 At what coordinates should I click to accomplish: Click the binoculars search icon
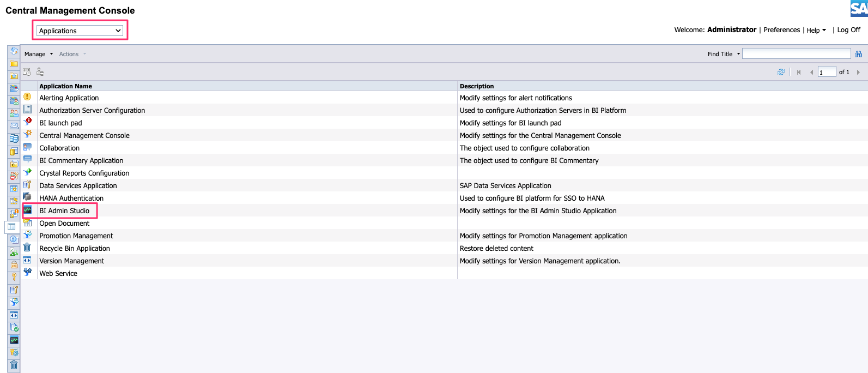858,54
